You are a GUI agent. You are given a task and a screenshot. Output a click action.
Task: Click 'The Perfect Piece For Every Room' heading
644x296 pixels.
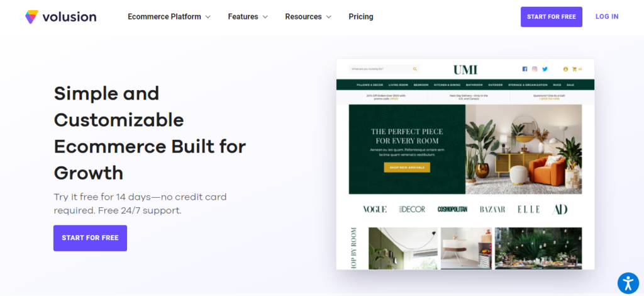[x=407, y=137]
